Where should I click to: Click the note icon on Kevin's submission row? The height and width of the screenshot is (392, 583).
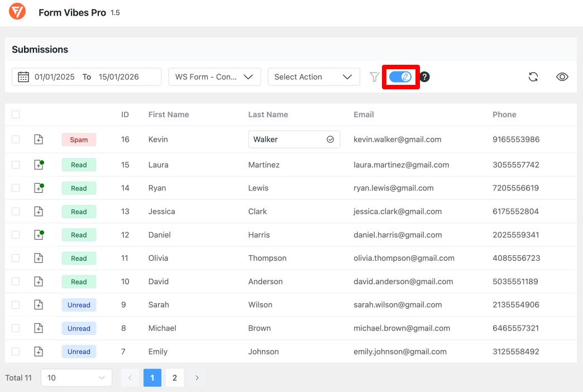(39, 139)
